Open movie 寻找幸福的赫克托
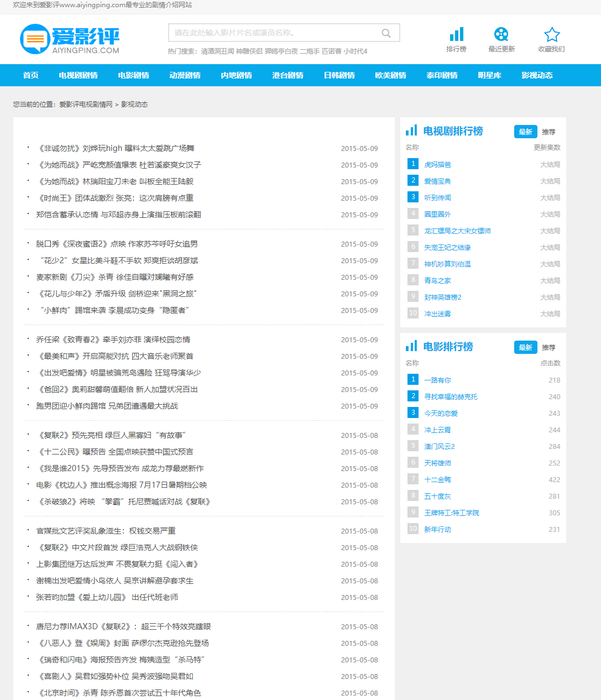The width and height of the screenshot is (601, 700). click(451, 397)
